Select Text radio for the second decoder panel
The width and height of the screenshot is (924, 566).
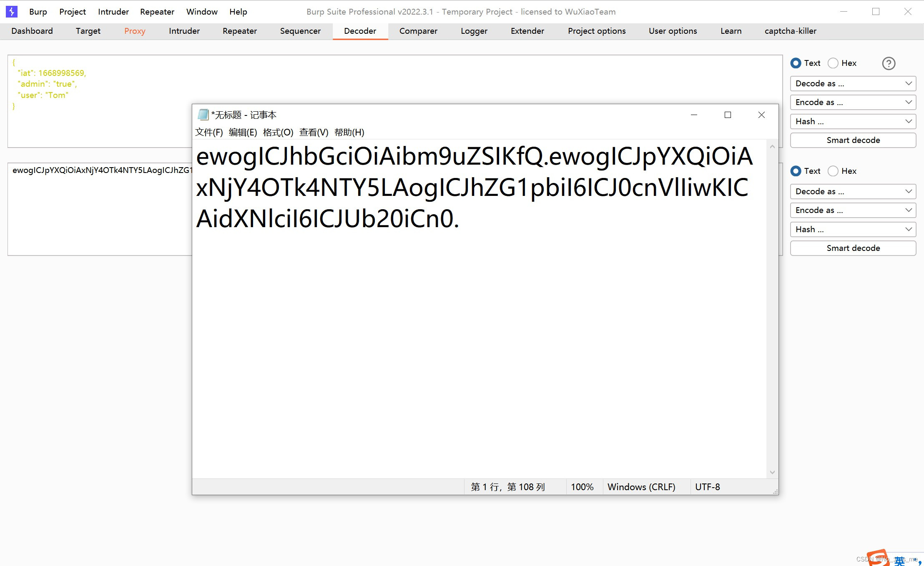click(x=796, y=171)
